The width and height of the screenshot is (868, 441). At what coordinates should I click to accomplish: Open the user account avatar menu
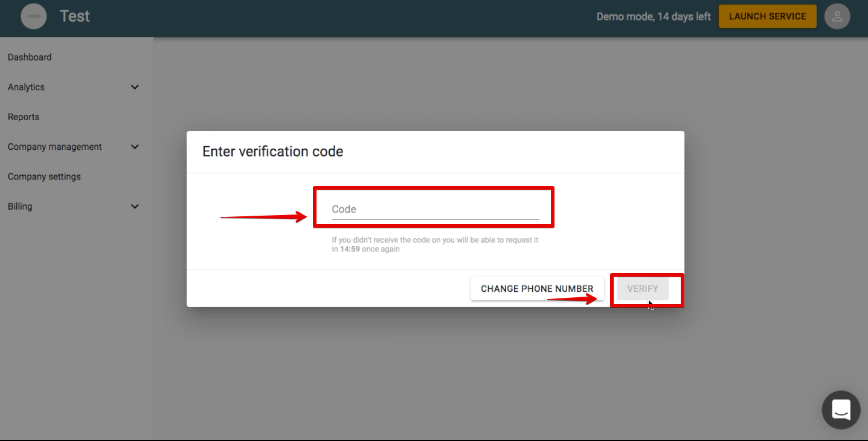[837, 16]
